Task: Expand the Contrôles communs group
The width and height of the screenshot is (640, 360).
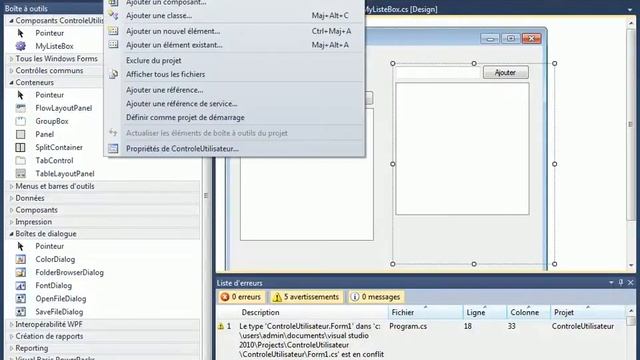Action: 11,71
